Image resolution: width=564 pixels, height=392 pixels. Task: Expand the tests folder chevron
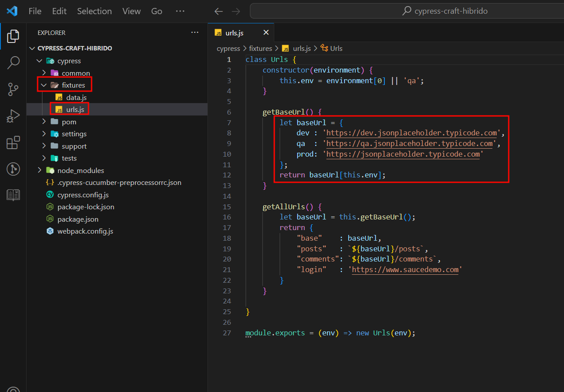point(44,158)
